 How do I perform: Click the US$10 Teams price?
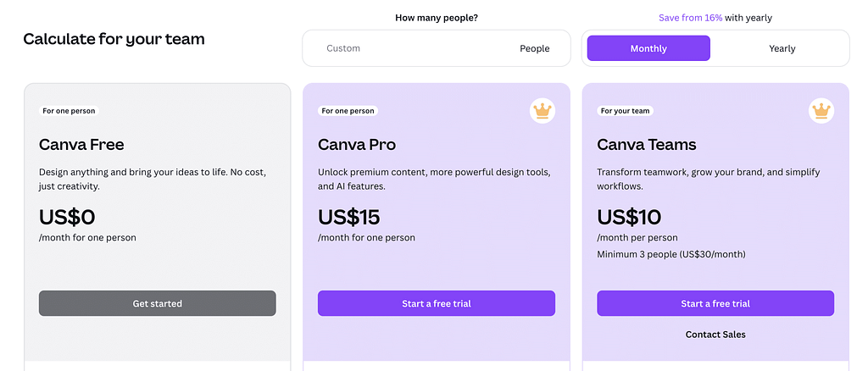(629, 218)
